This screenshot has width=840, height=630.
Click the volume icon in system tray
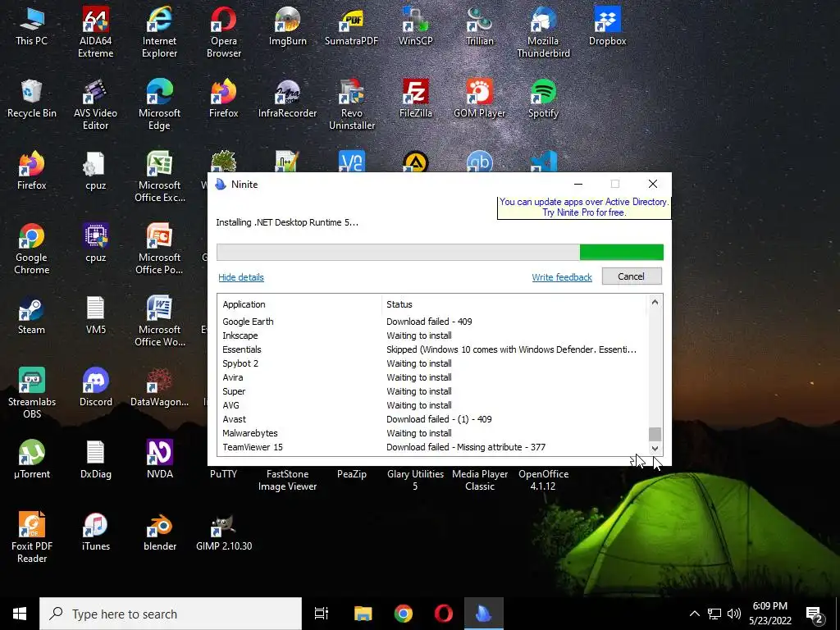pyautogui.click(x=734, y=614)
